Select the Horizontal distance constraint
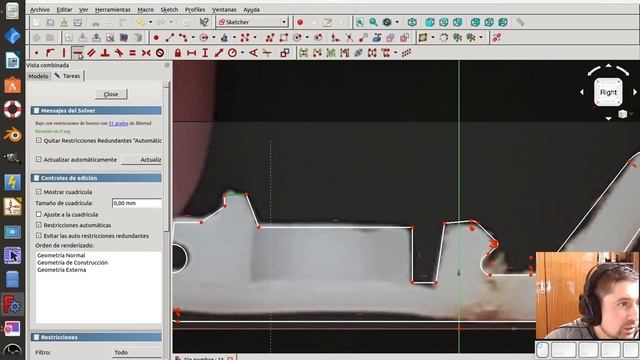 pyautogui.click(x=191, y=53)
